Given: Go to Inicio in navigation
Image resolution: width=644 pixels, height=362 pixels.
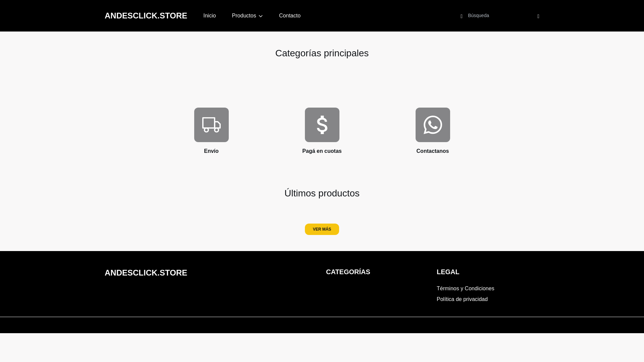Looking at the screenshot, I should (x=209, y=16).
